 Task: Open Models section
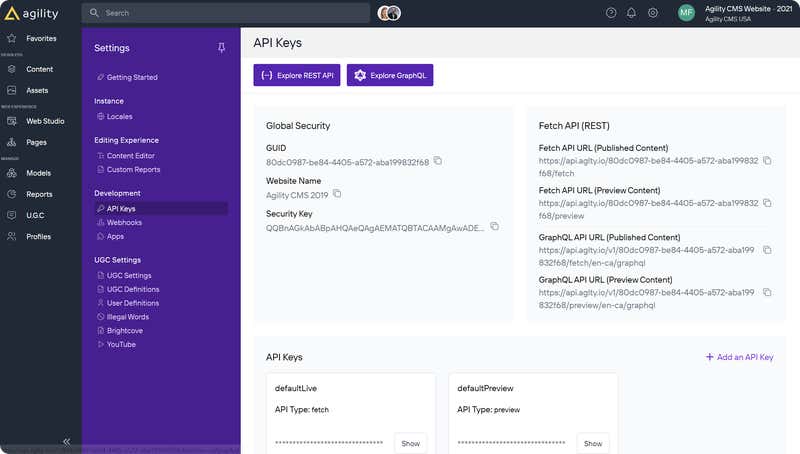(29, 173)
